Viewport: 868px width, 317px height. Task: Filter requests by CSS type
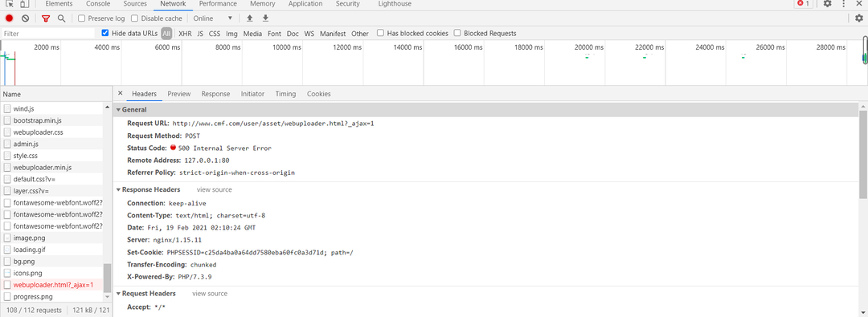click(x=215, y=34)
